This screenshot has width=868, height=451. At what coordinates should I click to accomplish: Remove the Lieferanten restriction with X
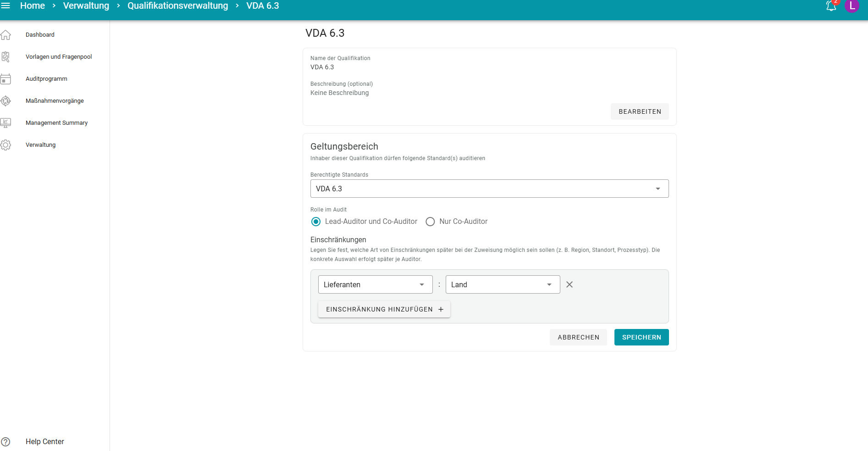click(x=569, y=284)
